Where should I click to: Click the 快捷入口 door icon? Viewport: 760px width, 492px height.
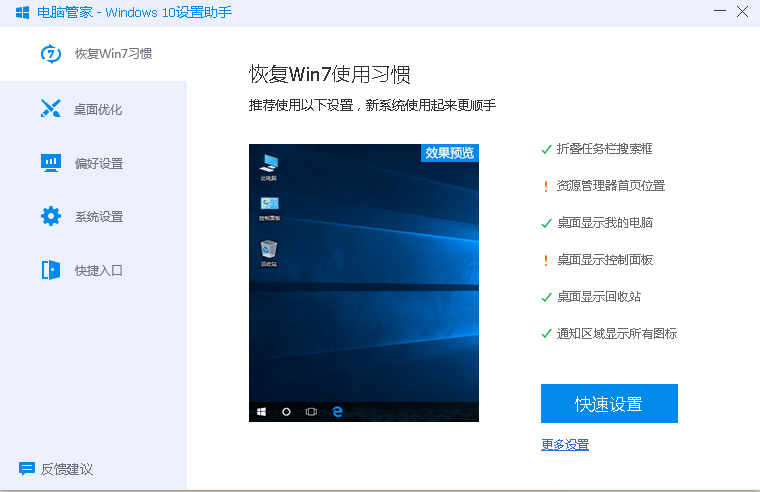[x=51, y=270]
